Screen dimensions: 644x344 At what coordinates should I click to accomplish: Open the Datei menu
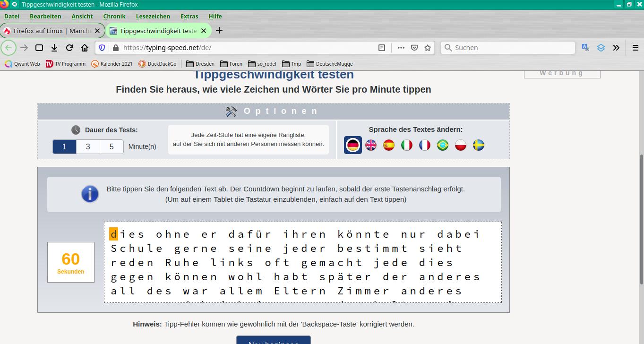12,16
